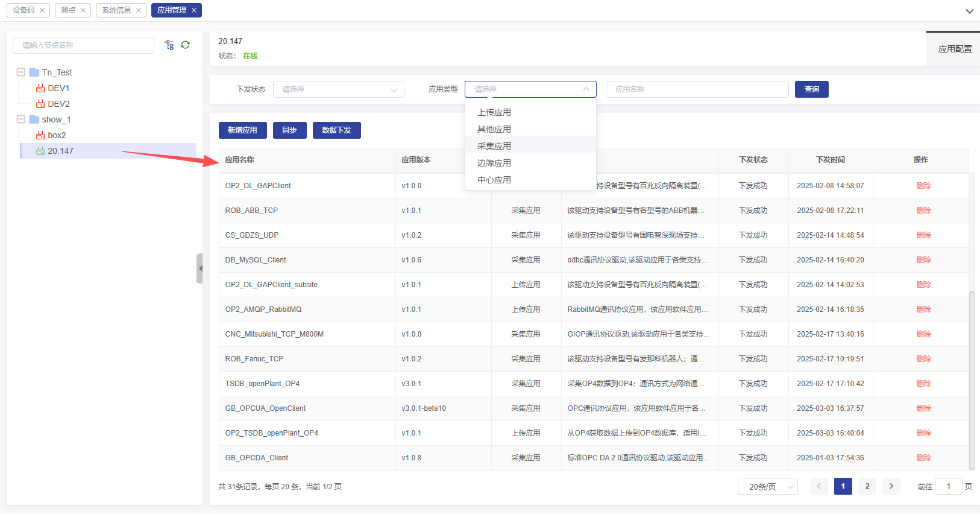
Task: Click the tree structure icon beside search
Action: click(x=169, y=45)
